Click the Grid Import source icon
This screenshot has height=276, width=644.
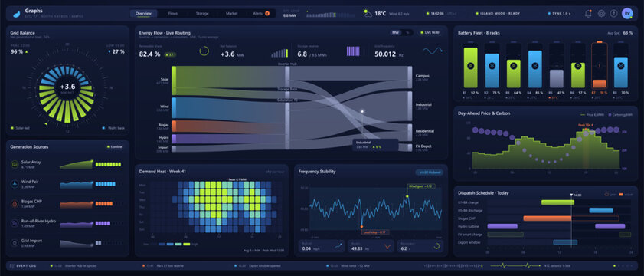click(15, 243)
